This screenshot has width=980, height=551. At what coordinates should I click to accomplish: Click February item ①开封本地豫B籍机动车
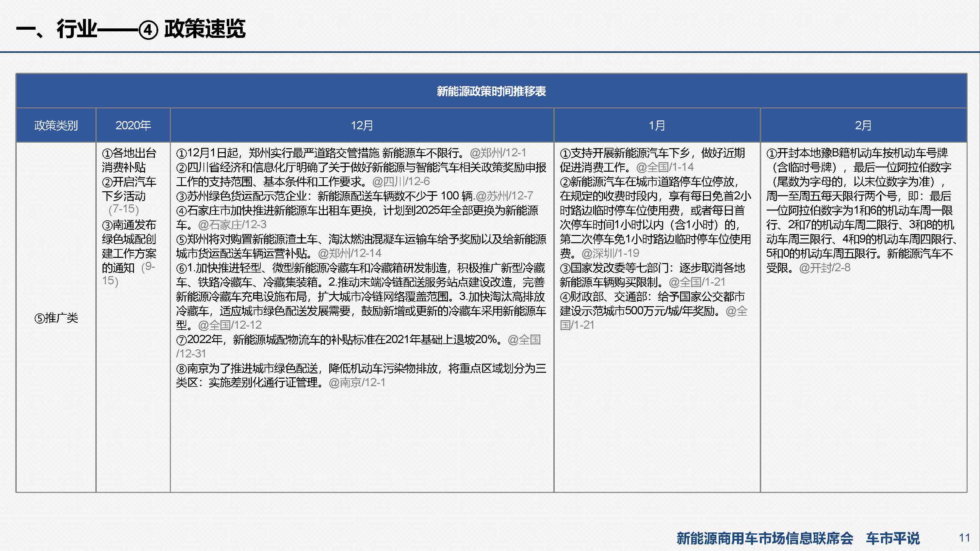pyautogui.click(x=862, y=210)
